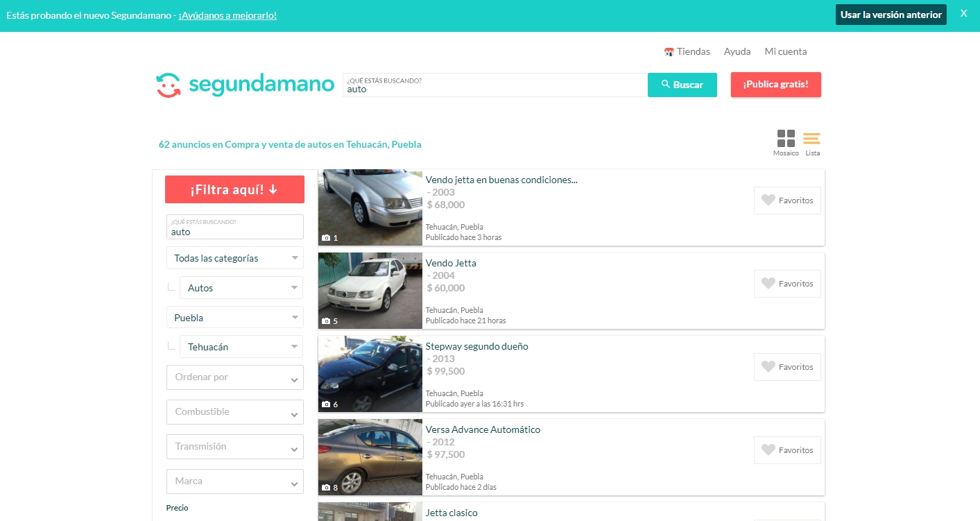Switch to Mosaico grid view
Image resolution: width=980 pixels, height=521 pixels.
click(786, 139)
